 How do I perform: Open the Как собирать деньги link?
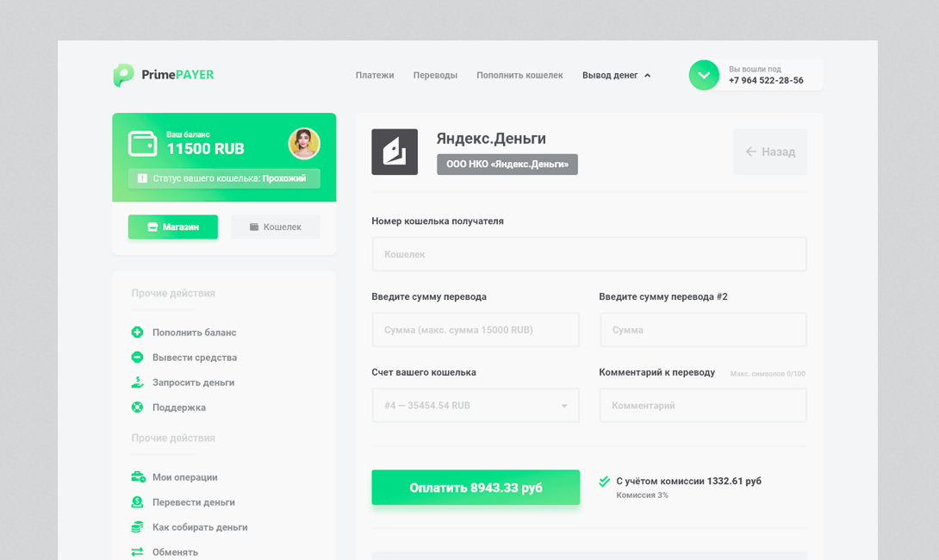200,527
